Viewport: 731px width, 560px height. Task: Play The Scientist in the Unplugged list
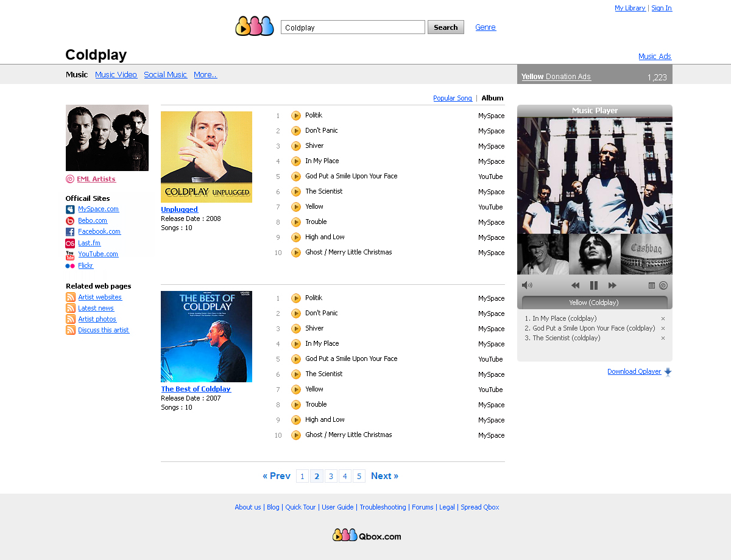(x=296, y=192)
